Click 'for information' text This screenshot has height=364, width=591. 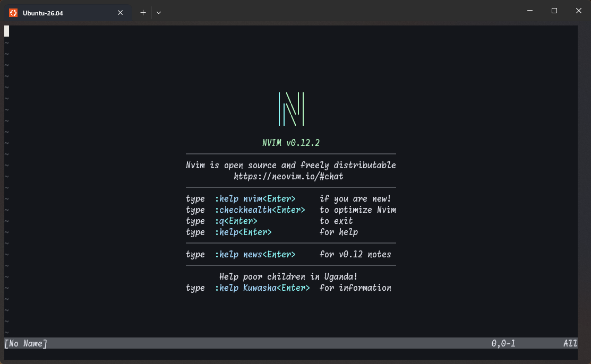click(355, 288)
